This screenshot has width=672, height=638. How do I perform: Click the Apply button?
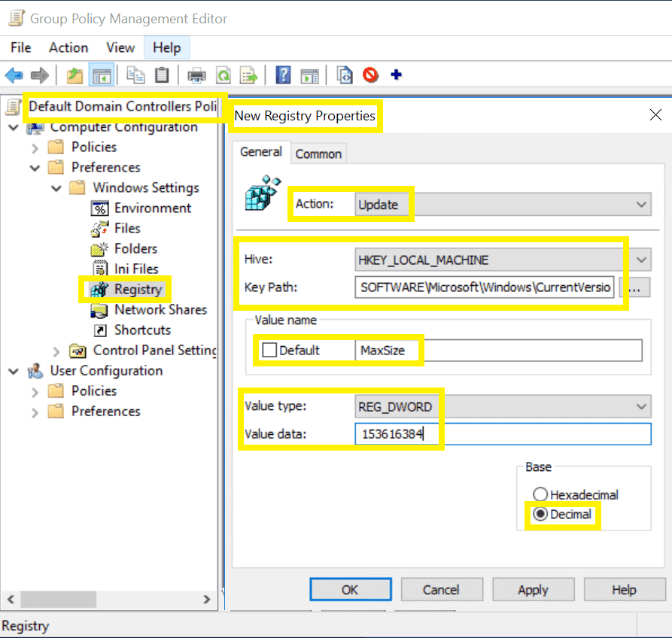tap(533, 590)
